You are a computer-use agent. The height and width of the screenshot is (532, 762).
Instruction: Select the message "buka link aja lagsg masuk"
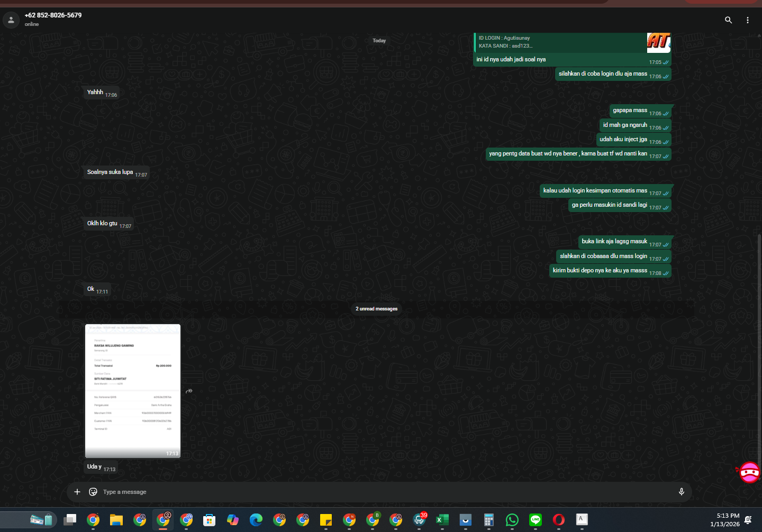point(625,242)
